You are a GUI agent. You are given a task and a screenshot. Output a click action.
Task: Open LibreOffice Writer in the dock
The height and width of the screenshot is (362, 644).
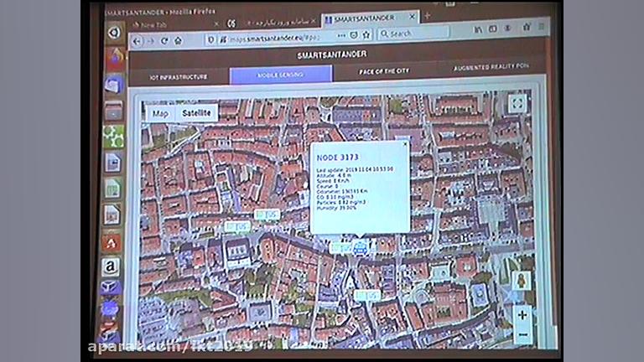point(113,162)
